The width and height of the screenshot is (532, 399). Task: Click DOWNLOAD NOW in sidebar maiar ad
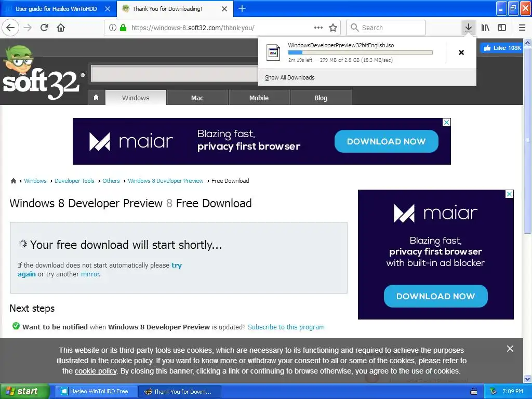(x=436, y=296)
